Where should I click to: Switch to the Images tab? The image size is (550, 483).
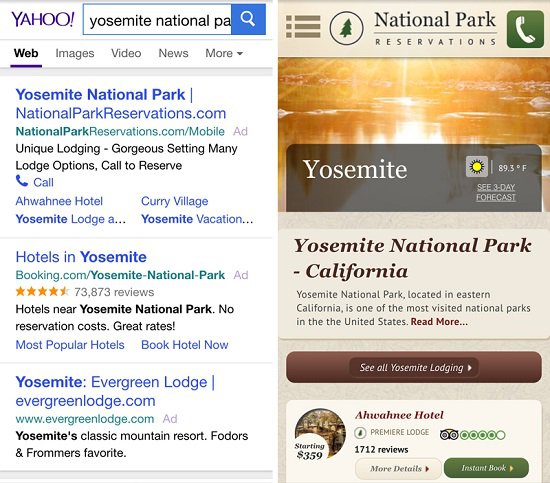click(x=75, y=53)
